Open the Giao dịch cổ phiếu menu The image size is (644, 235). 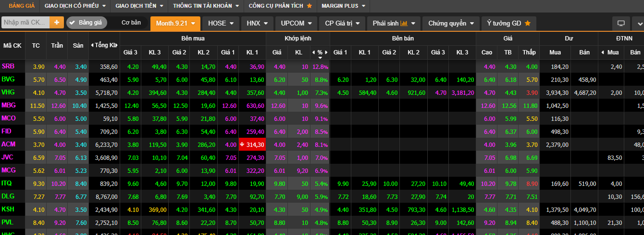[x=74, y=6]
